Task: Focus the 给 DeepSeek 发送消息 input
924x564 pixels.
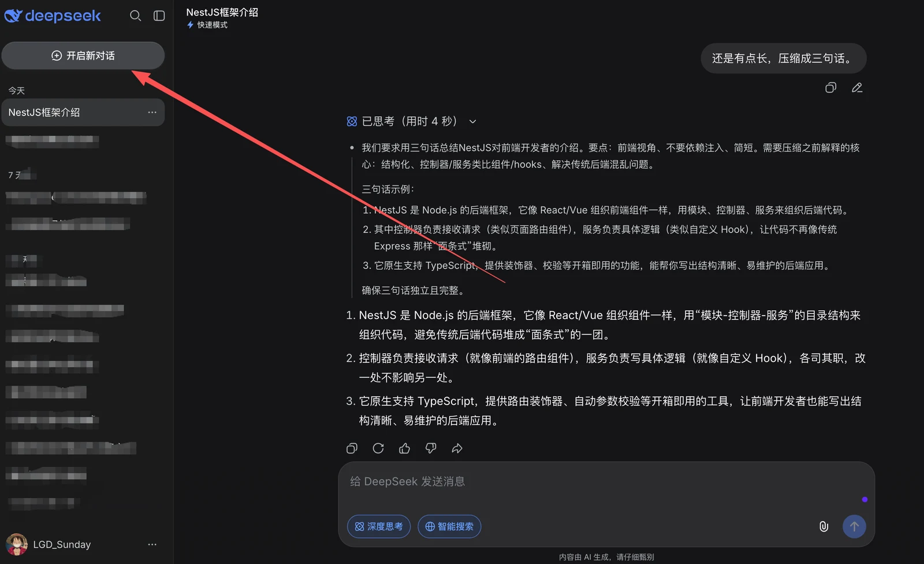Action: point(606,482)
